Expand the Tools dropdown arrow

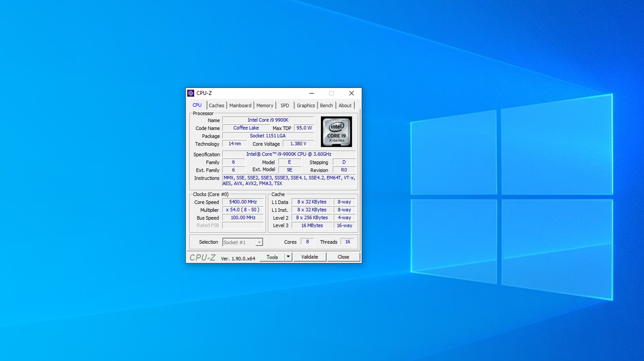click(288, 257)
